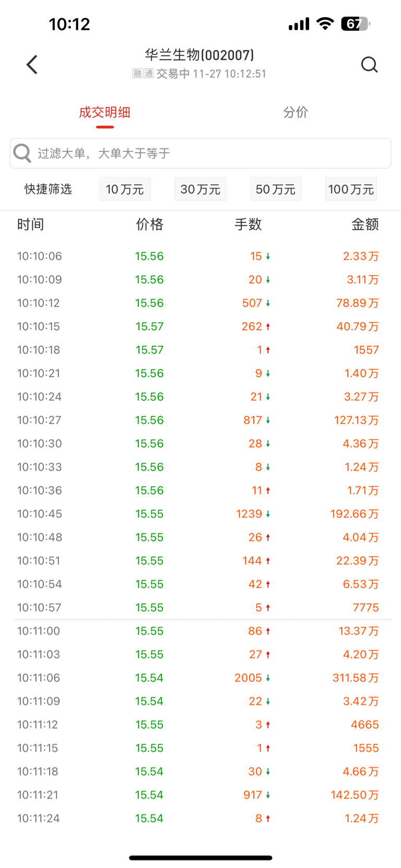Tap the 金额 column header
This screenshot has height=868, width=401.
(x=365, y=225)
